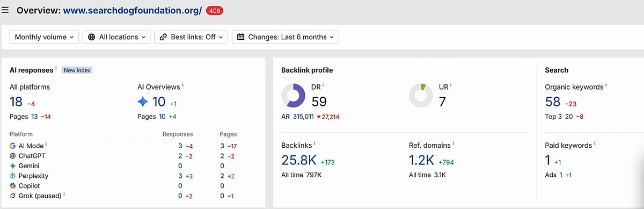Click the ChatGPT logo icon
This screenshot has height=209, width=644.
point(13,155)
